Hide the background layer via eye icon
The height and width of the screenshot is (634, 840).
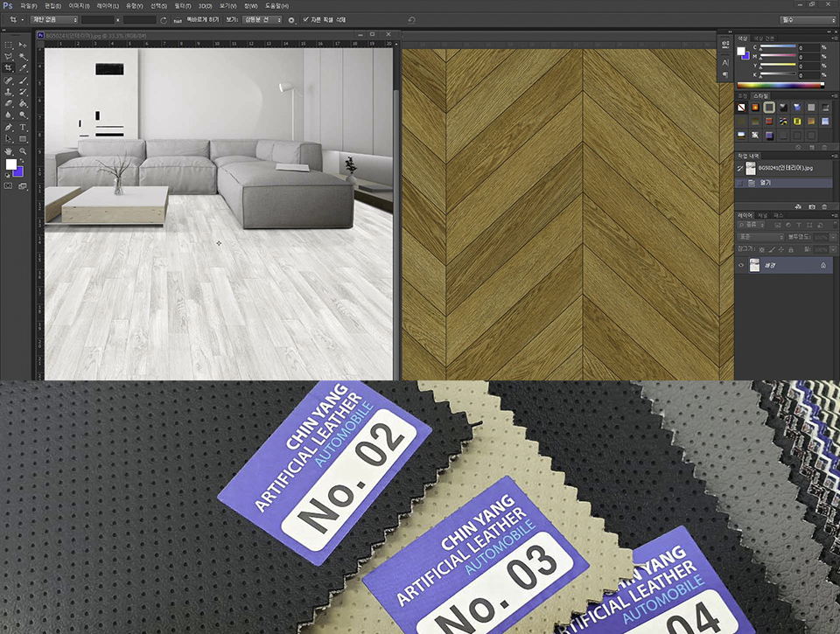click(741, 266)
